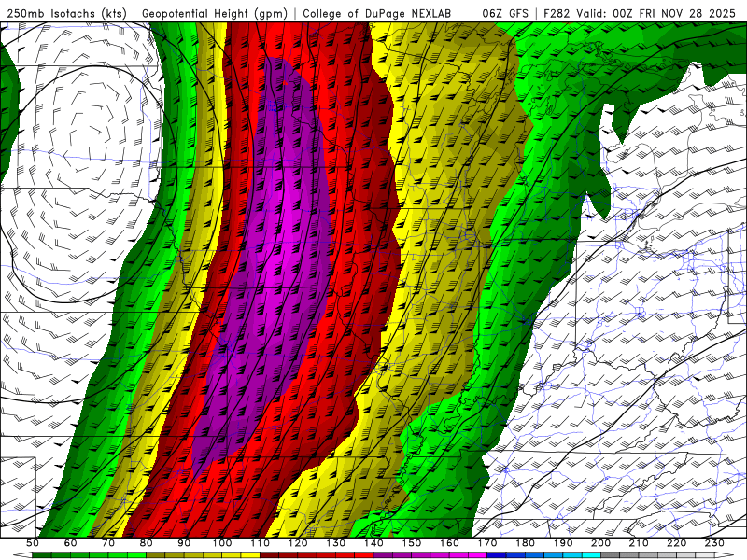Click the '06Z GFS' model run label

[505, 14]
